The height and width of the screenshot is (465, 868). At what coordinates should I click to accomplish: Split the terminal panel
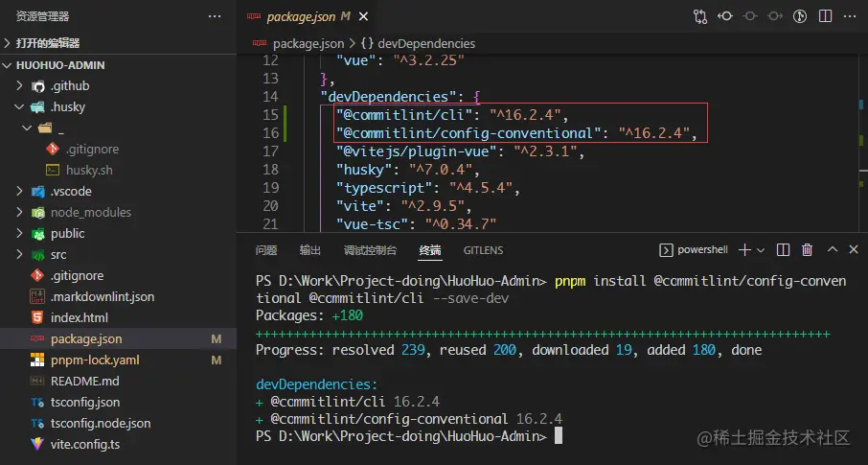click(783, 250)
